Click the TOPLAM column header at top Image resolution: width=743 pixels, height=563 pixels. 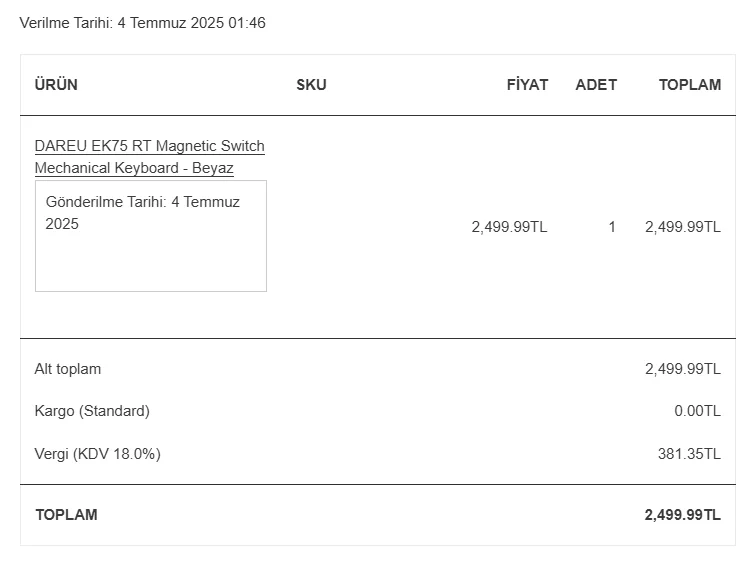[x=689, y=85]
